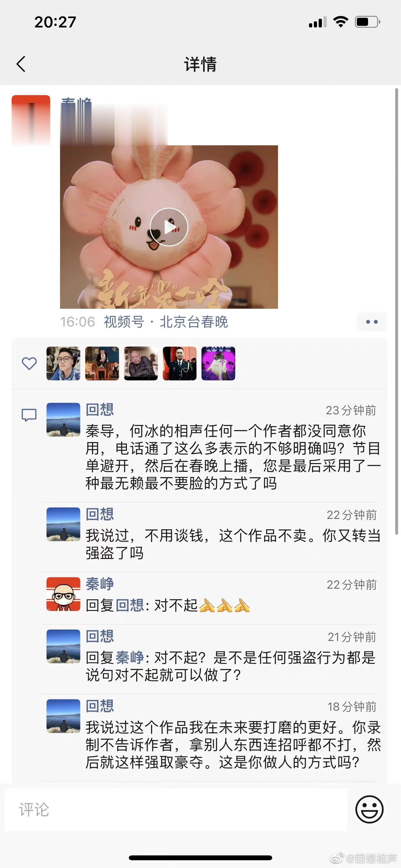This screenshot has height=868, width=401.
Task: View first liker's avatar with glasses
Action: pos(63,364)
